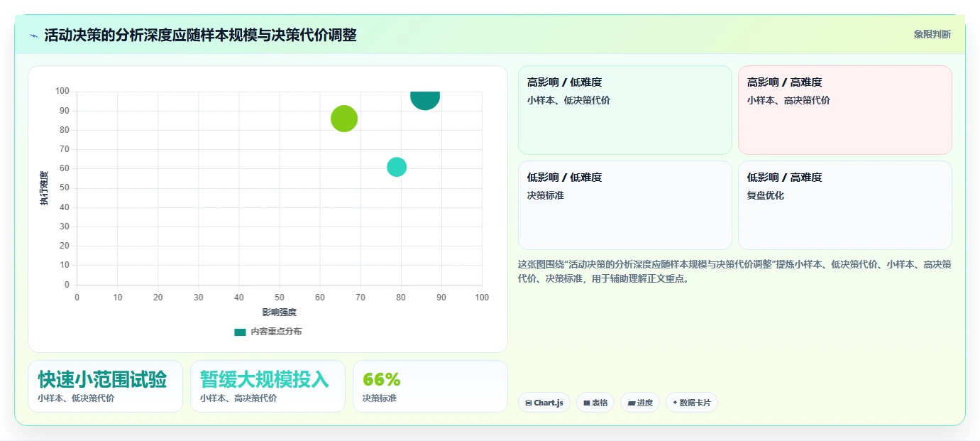Viewport: 980px width, 441px height.
Task: Click 决策标准 text in 低影响 / 低难度 card
Action: click(546, 195)
